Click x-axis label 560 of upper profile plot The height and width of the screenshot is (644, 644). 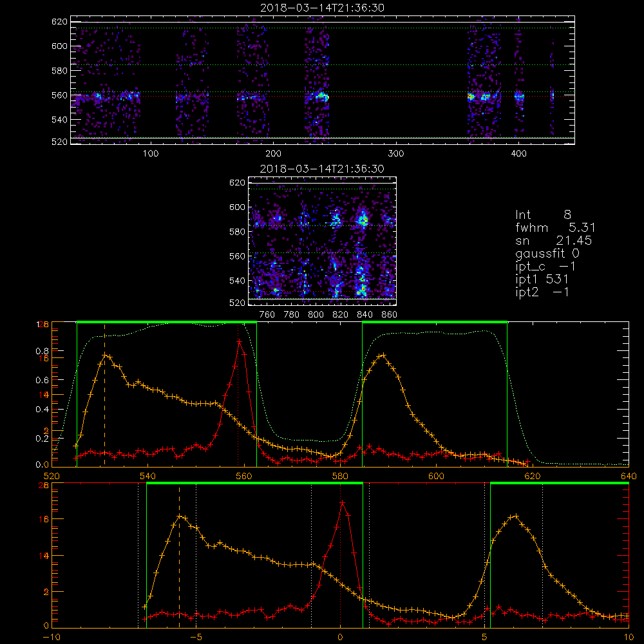pos(244,477)
